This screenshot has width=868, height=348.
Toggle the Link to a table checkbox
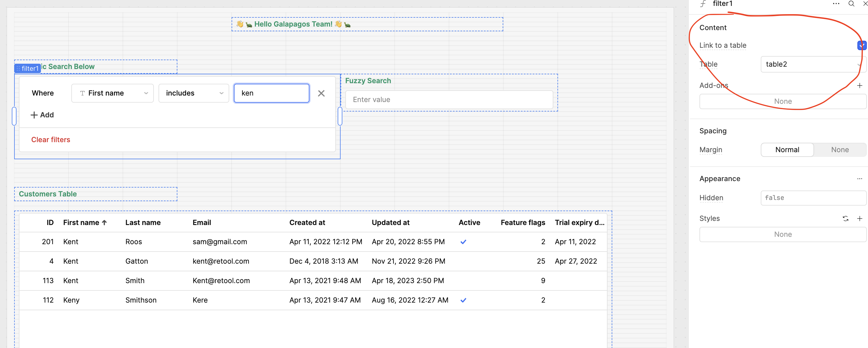click(x=862, y=45)
